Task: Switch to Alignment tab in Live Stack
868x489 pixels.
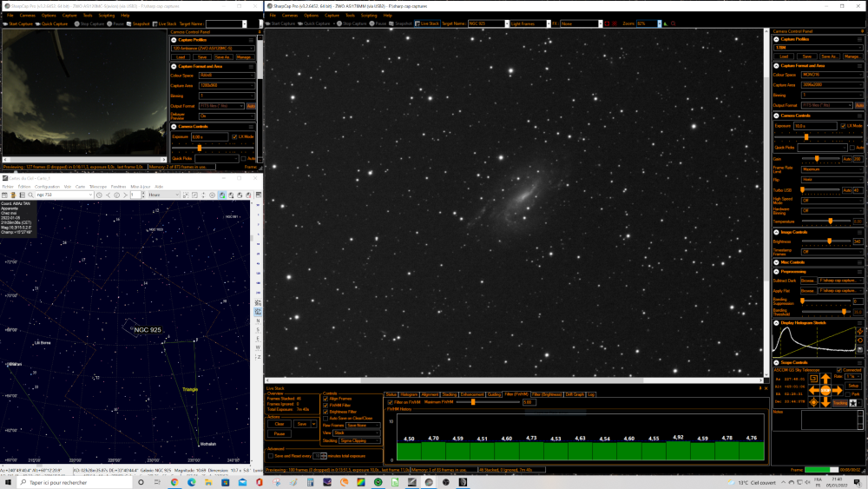Action: [x=430, y=394]
